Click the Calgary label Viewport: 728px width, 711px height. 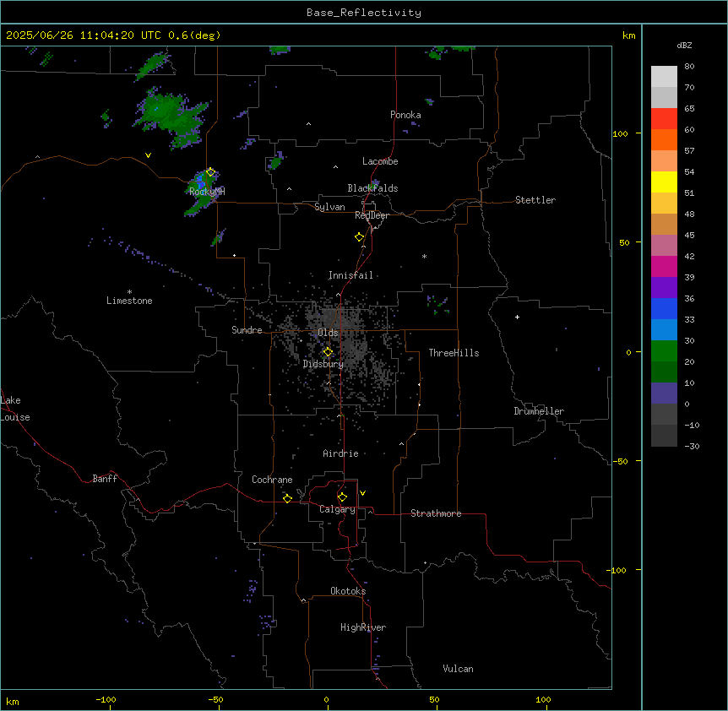(337, 509)
